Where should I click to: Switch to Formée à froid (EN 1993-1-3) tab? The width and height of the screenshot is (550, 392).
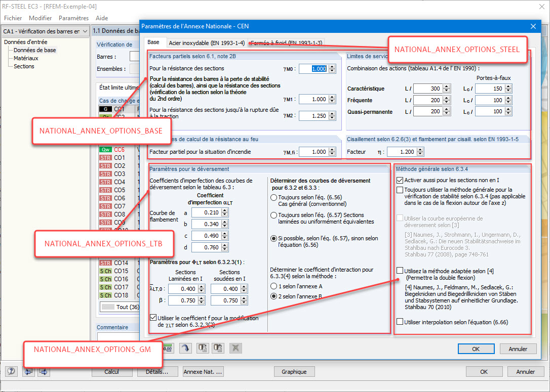click(286, 43)
